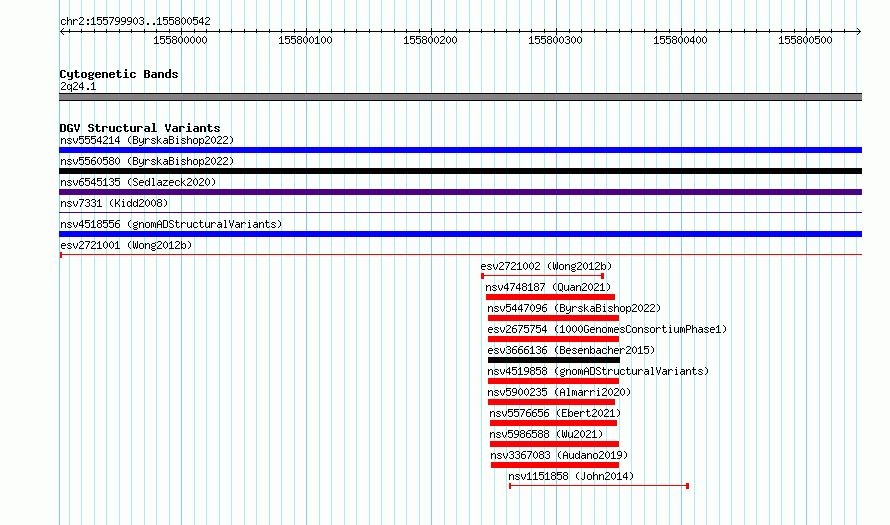Click nsv5986588 (Wu2021) label
This screenshot has height=525, width=890.
[546, 434]
